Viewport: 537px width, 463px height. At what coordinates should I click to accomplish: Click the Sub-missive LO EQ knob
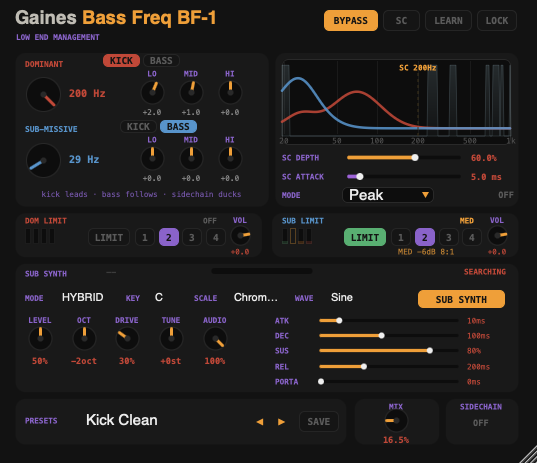152,159
